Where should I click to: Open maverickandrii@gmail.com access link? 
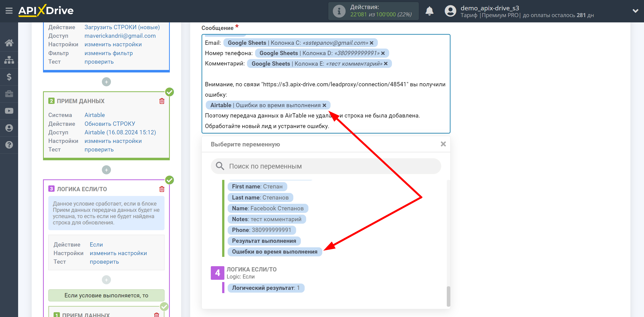click(x=120, y=36)
